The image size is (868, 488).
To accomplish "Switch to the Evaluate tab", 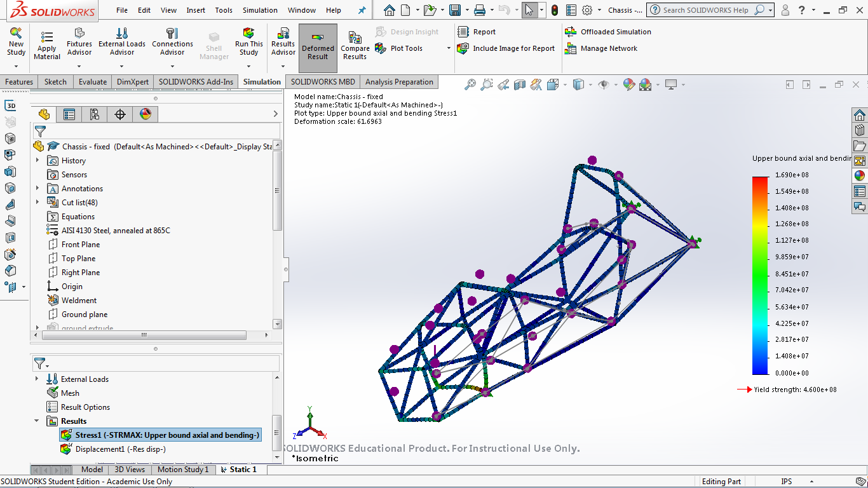I will point(93,82).
